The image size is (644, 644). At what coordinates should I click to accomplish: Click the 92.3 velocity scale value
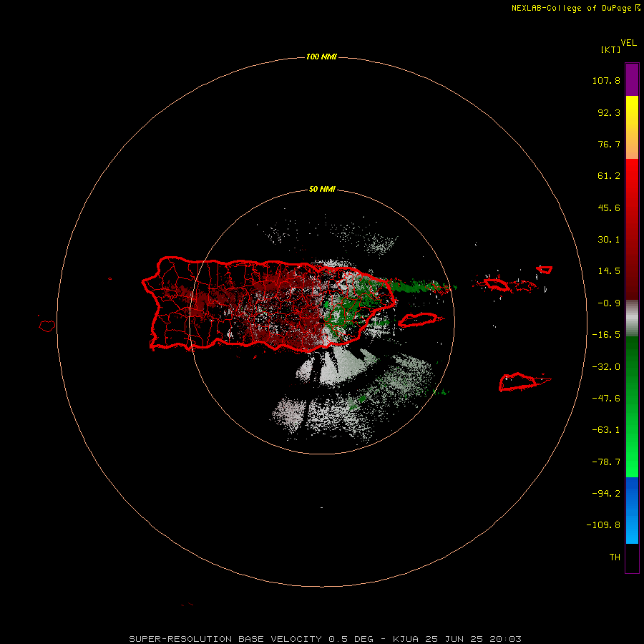[609, 112]
